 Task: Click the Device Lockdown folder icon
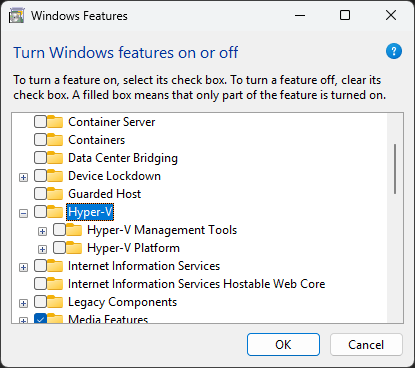[x=55, y=176]
